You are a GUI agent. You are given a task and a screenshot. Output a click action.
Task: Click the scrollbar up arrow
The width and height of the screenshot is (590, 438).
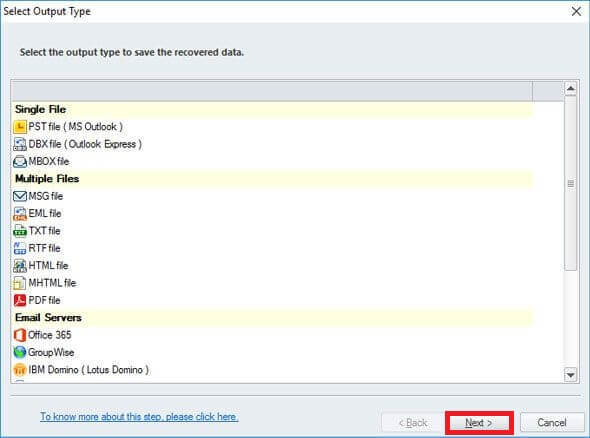[571, 88]
